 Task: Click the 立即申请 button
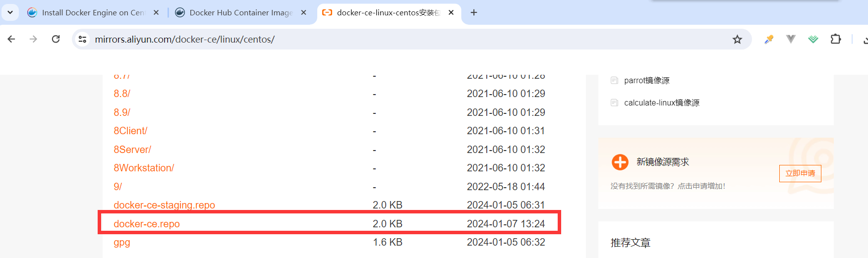coord(800,173)
